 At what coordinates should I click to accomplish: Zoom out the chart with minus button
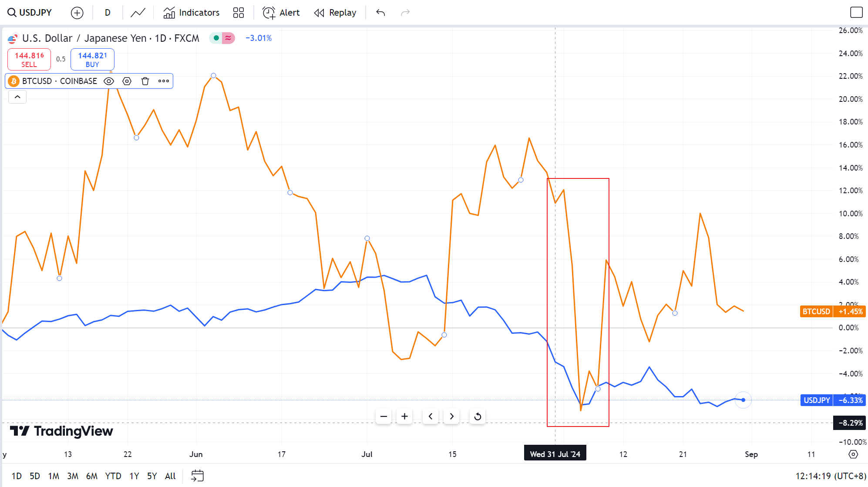384,416
